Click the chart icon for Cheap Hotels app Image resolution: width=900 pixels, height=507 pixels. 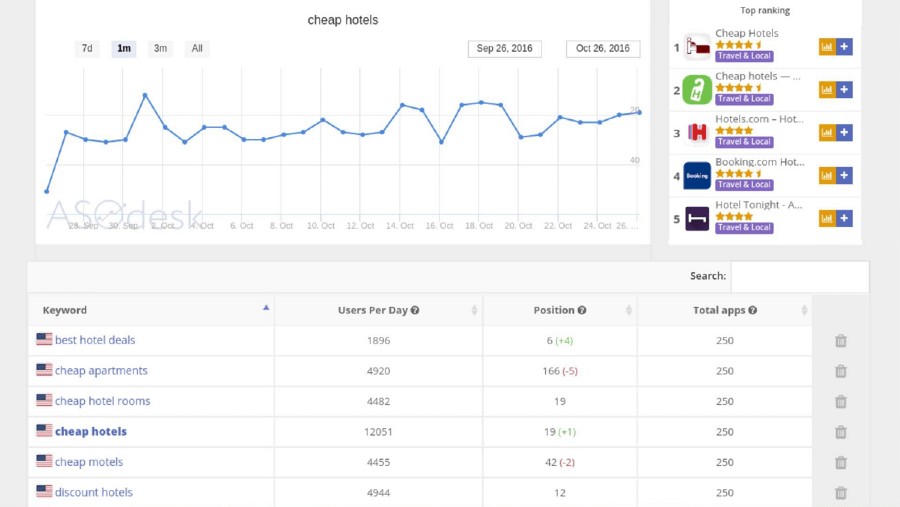pos(827,47)
